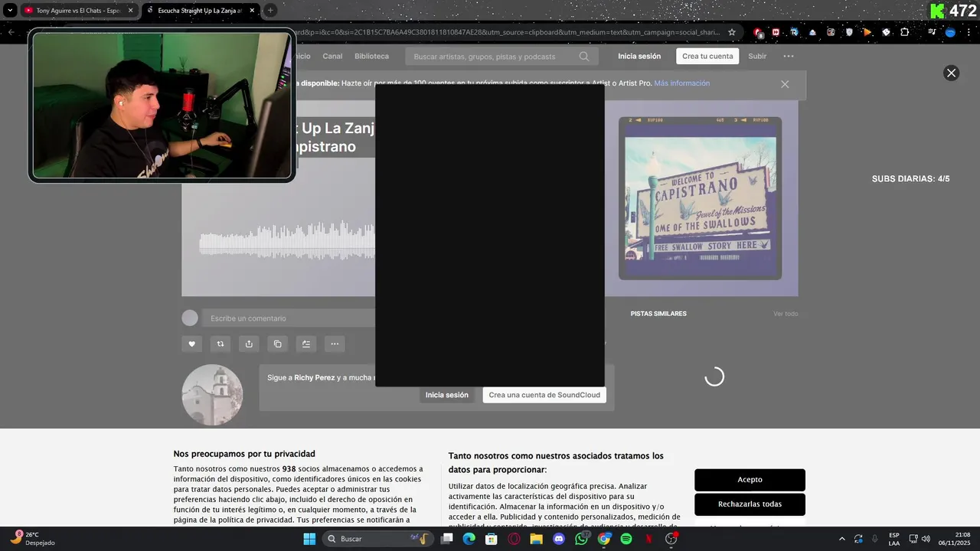Open the share icon under the comment box
Viewport: 980px width, 551px height.
pos(249,344)
